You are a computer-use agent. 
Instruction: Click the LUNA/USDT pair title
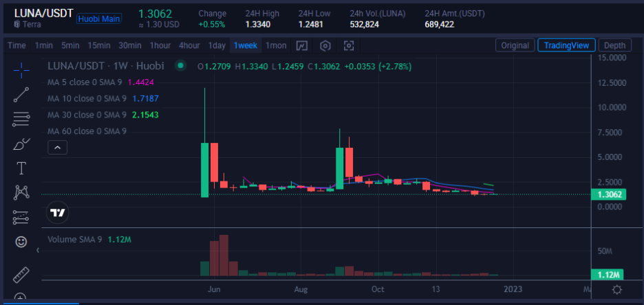(43, 12)
